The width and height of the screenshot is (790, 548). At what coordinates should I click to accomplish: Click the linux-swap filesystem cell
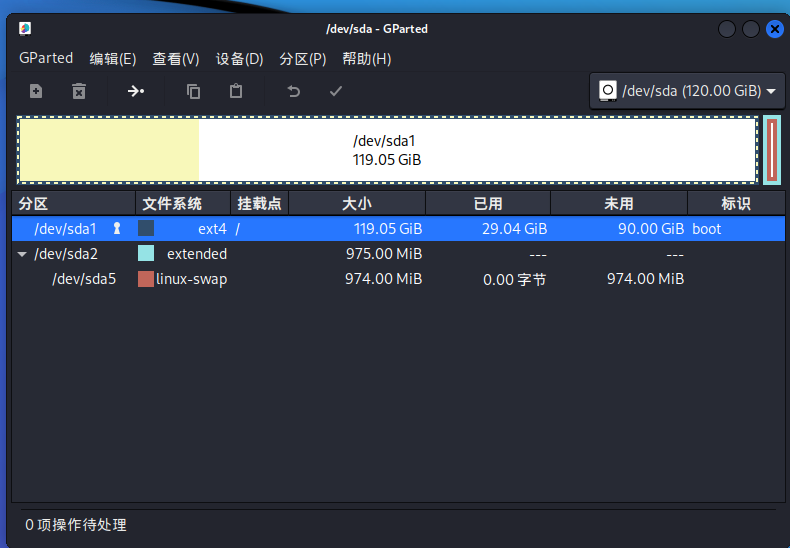[x=191, y=280]
